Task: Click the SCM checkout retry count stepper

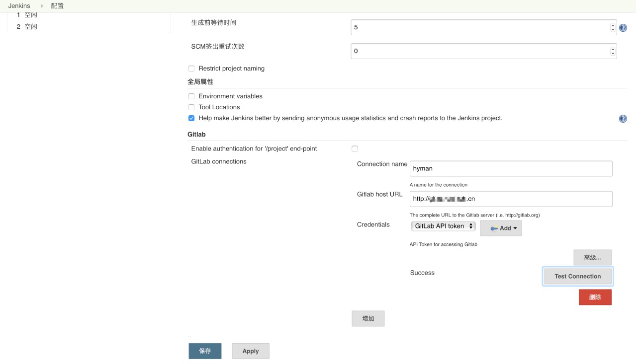Action: [613, 51]
